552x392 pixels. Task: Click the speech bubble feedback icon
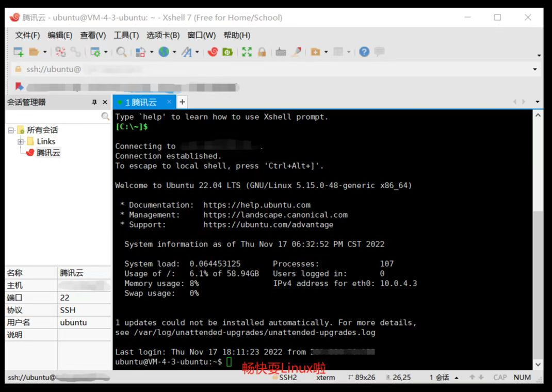click(x=379, y=52)
